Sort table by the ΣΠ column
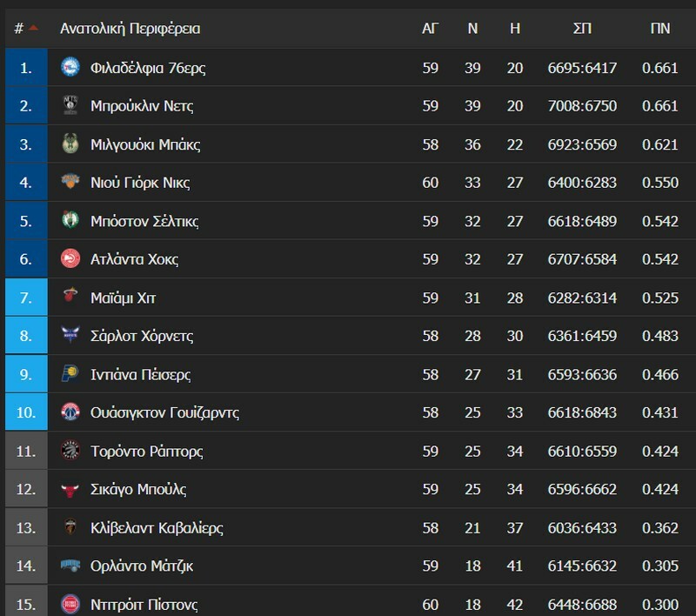 (x=581, y=28)
